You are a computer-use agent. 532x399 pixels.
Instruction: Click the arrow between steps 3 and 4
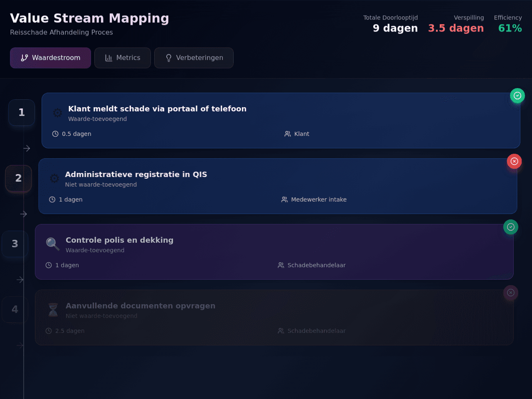pos(20,280)
